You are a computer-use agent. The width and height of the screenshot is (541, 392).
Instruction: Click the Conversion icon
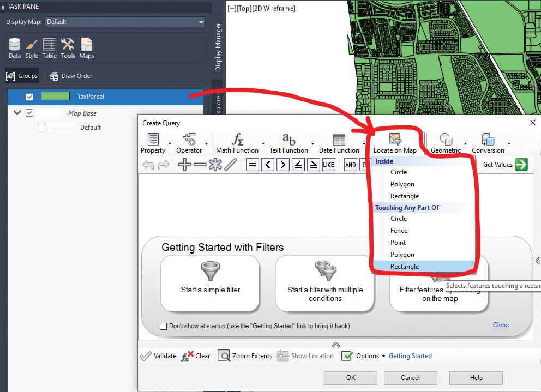click(488, 140)
